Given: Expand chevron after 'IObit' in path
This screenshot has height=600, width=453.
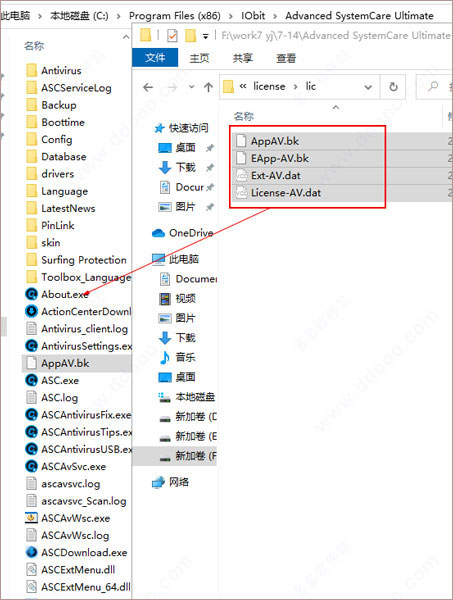Looking at the screenshot, I should click(275, 16).
